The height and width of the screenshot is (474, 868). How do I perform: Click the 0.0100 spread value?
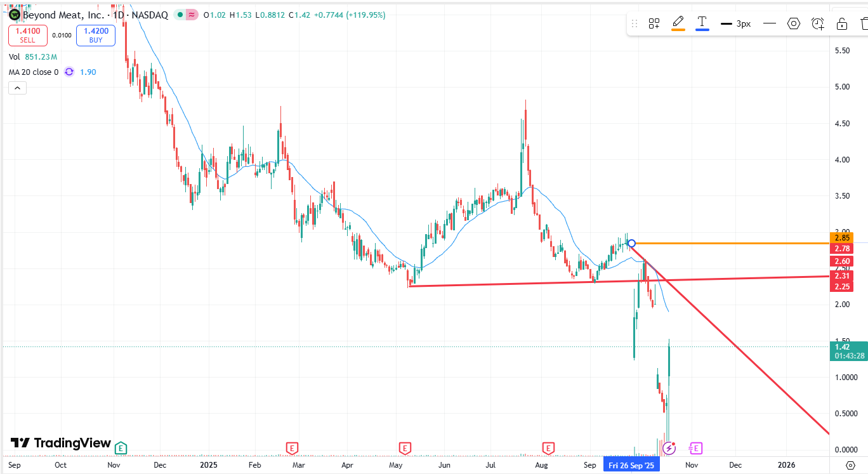click(62, 36)
